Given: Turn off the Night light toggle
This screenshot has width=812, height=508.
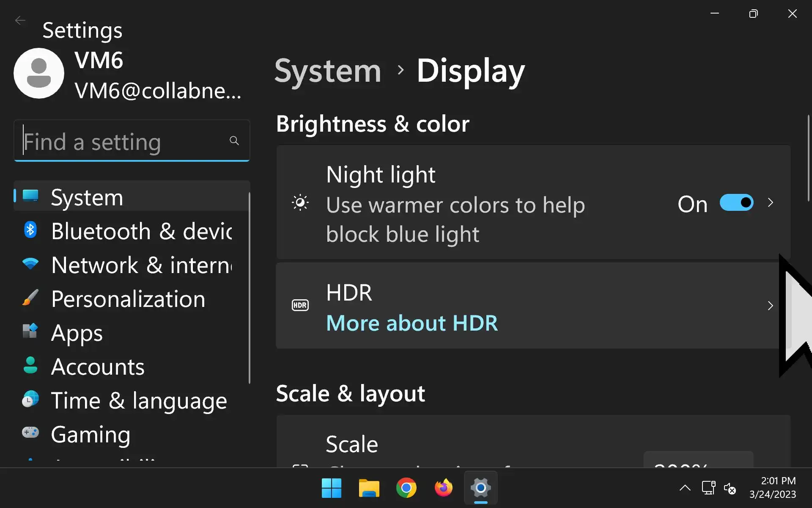Looking at the screenshot, I should tap(736, 203).
